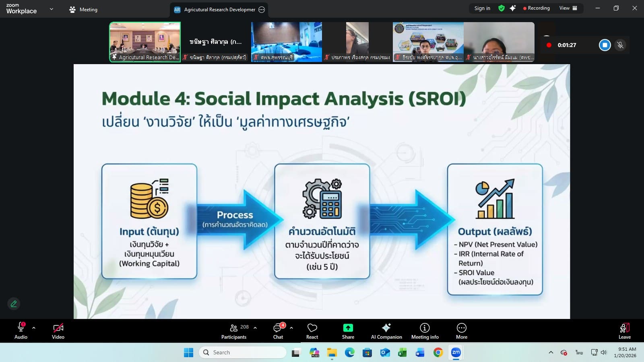The width and height of the screenshot is (644, 362).
Task: Expand the Participants options caret
Action: 255,328
